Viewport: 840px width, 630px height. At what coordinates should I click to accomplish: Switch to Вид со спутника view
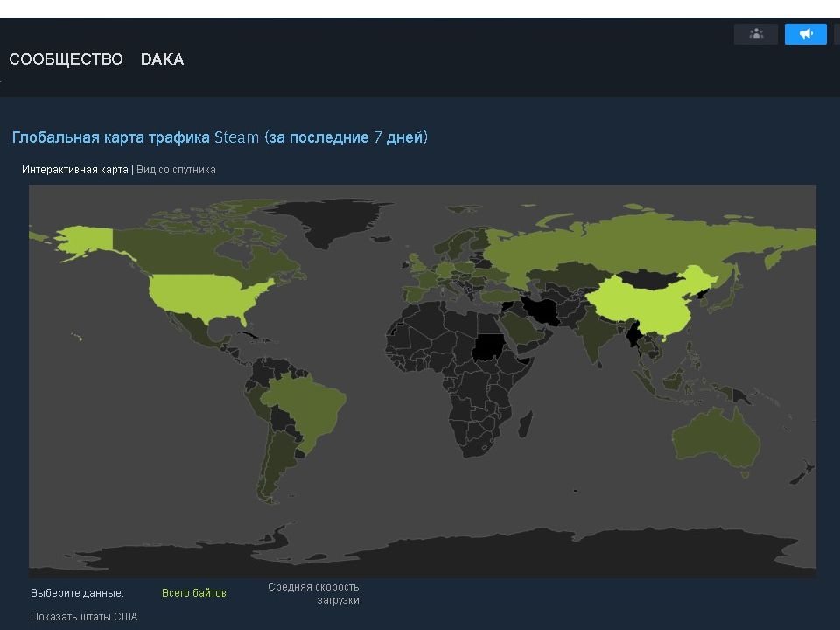point(176,170)
